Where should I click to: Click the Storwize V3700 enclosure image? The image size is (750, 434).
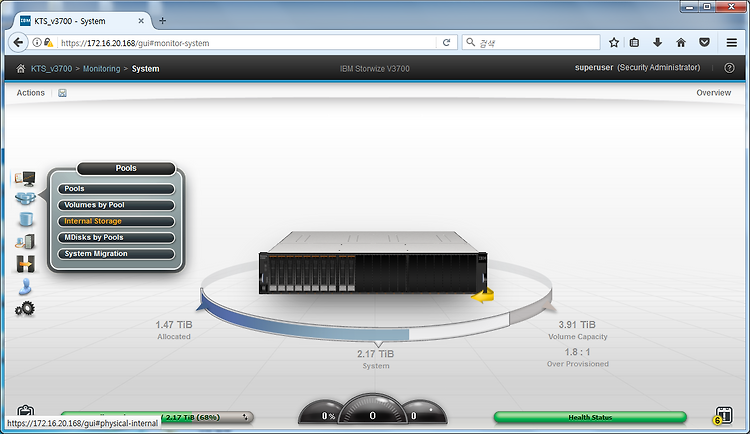[x=373, y=262]
